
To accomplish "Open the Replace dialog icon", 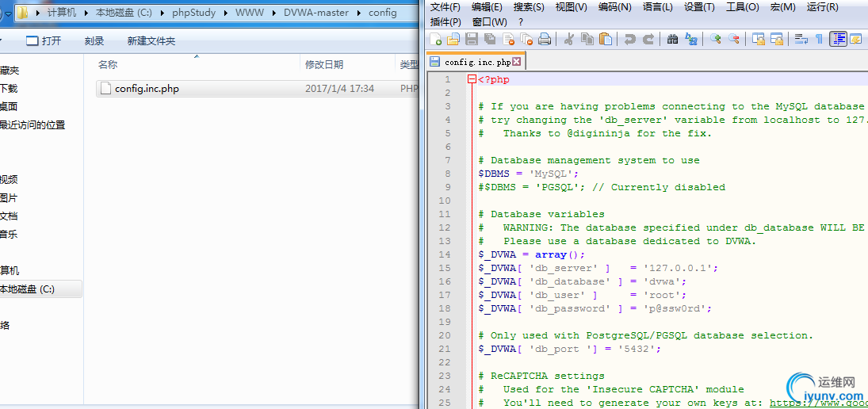I will [x=691, y=39].
